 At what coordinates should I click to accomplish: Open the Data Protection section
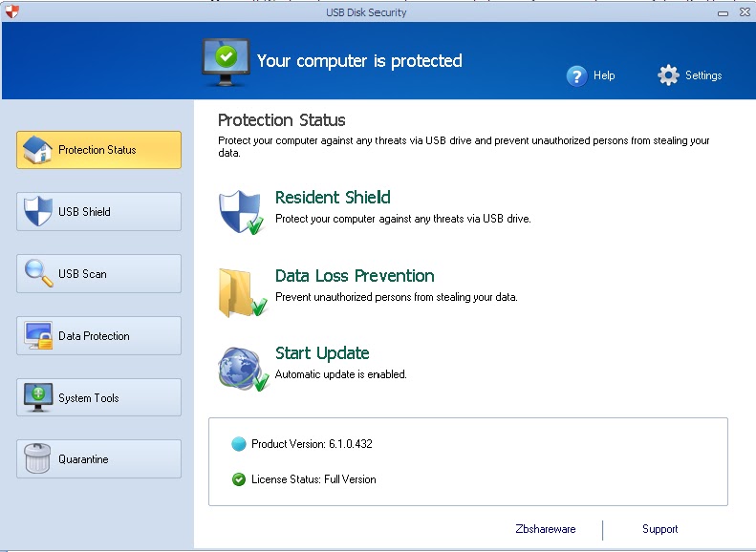pyautogui.click(x=98, y=336)
